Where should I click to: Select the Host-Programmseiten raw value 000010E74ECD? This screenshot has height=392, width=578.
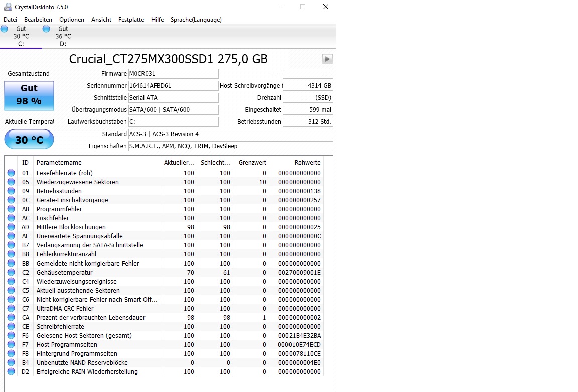click(300, 345)
